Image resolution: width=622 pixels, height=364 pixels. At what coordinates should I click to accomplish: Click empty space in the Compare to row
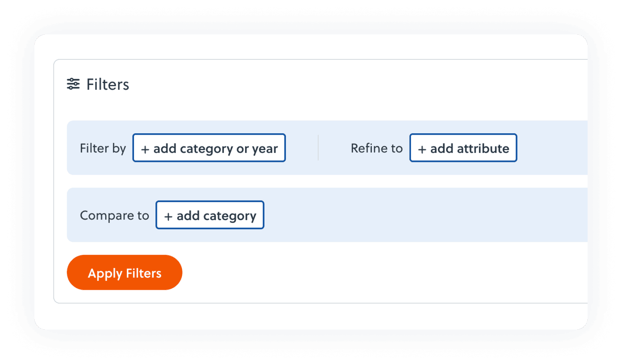click(412, 215)
